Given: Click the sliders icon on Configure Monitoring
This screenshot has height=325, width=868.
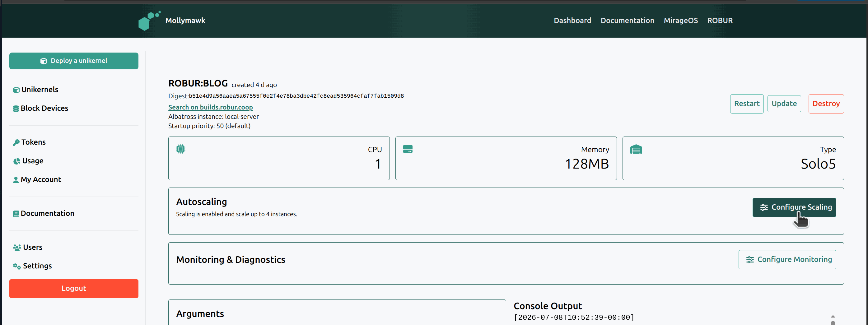Looking at the screenshot, I should click(750, 260).
